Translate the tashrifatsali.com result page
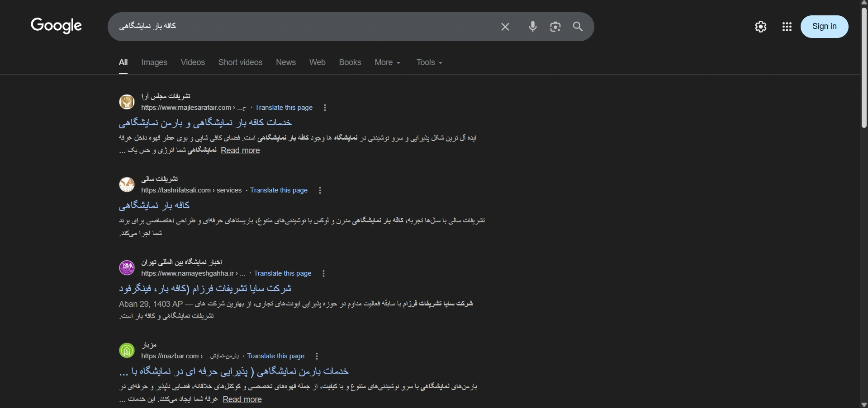The width and height of the screenshot is (868, 408). pos(279,190)
